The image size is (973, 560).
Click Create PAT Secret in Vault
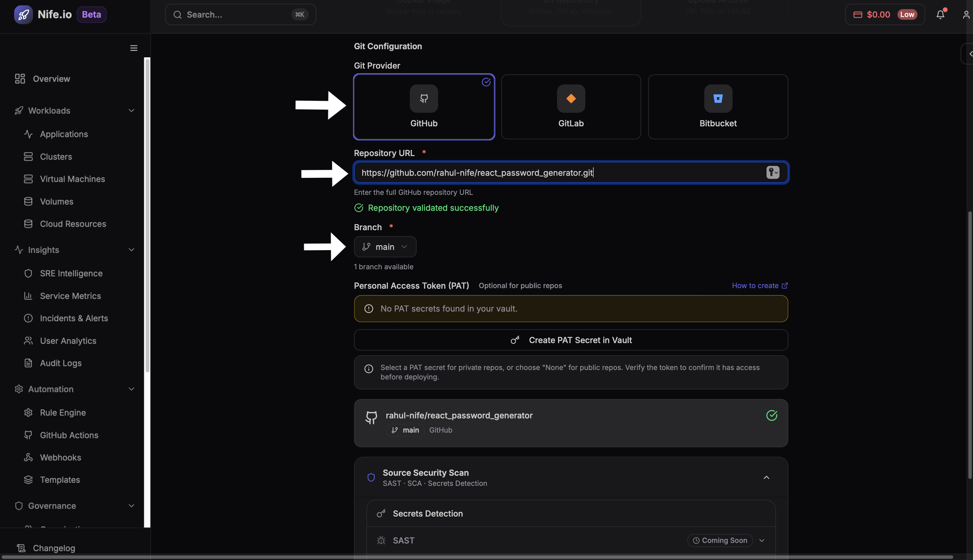[x=571, y=340]
